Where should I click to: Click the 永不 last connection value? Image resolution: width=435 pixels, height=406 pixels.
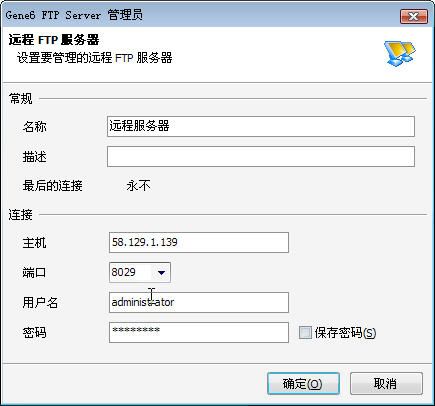point(138,185)
